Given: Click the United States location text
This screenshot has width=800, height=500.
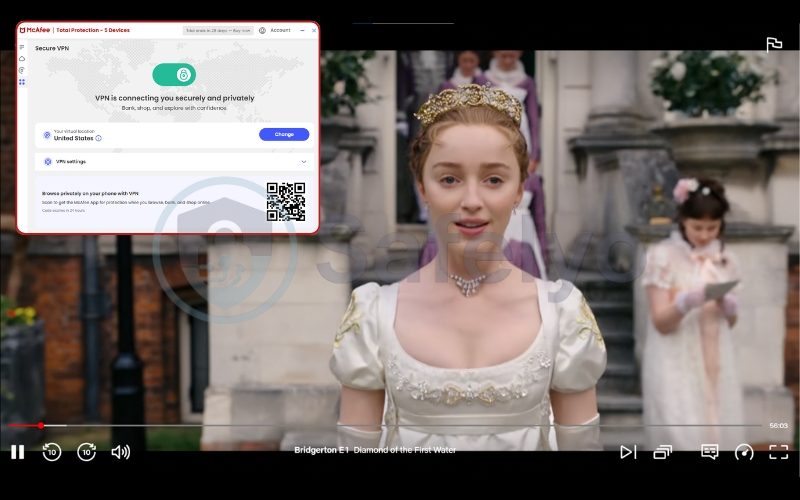Looking at the screenshot, I should [73, 138].
